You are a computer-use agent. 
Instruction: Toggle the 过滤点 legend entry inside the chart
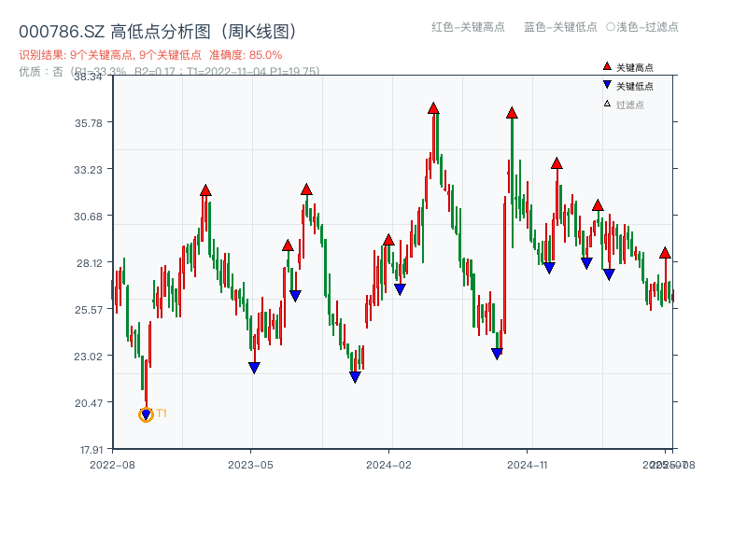point(624,105)
